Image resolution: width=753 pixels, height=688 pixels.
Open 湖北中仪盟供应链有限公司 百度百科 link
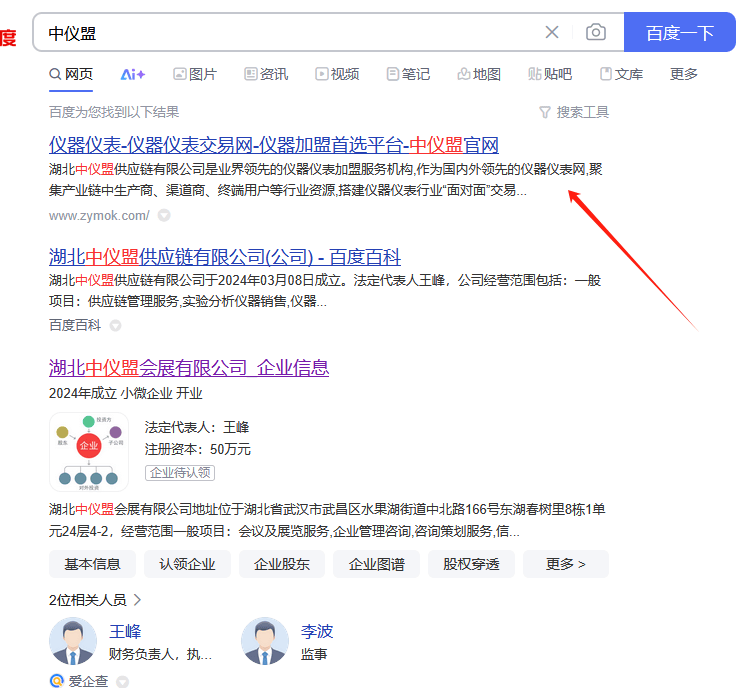(225, 256)
